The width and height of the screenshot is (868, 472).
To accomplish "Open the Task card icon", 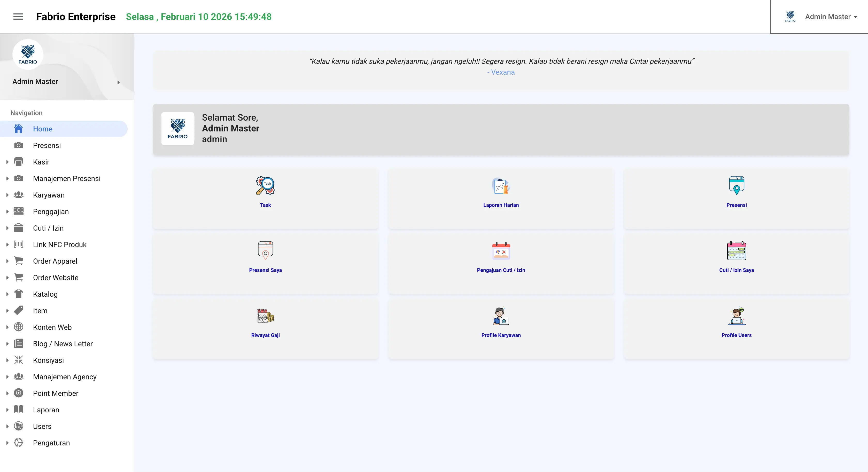I will pyautogui.click(x=265, y=186).
